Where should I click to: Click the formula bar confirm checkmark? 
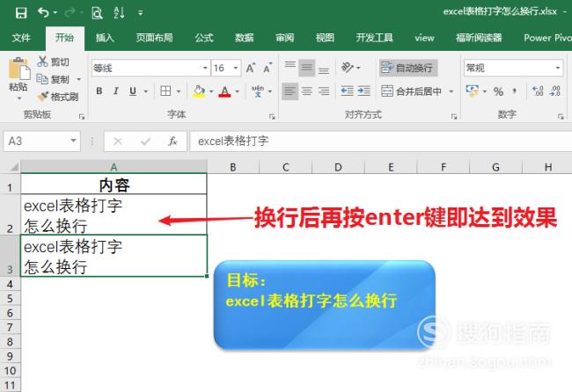[145, 141]
